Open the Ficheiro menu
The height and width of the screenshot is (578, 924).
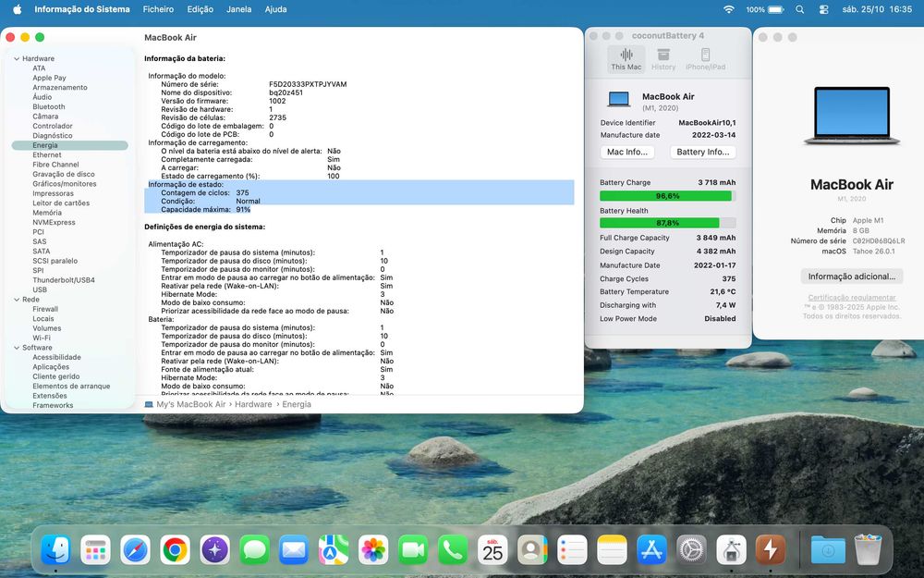(158, 9)
